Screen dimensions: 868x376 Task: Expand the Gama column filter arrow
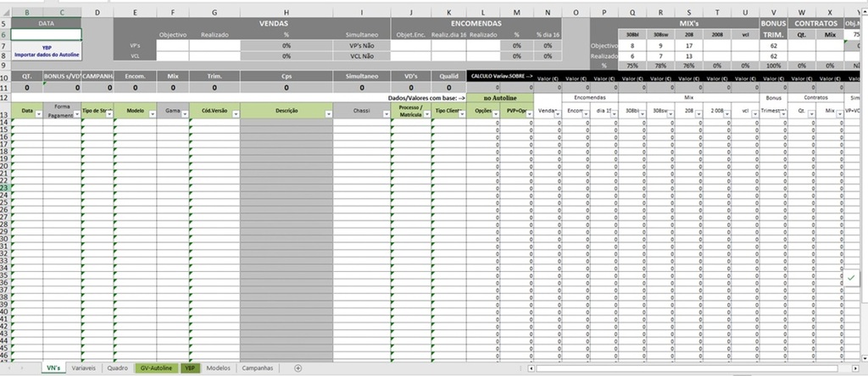[184, 113]
